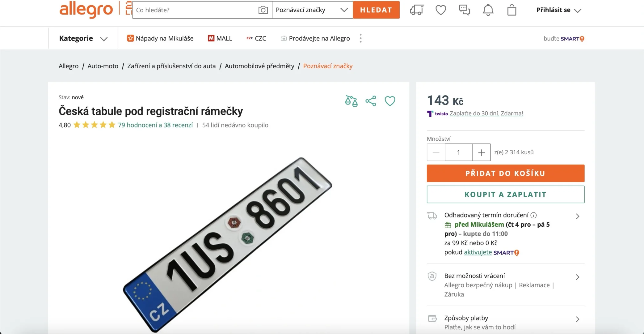Open notifications bell icon
The height and width of the screenshot is (334, 644).
[x=488, y=10]
